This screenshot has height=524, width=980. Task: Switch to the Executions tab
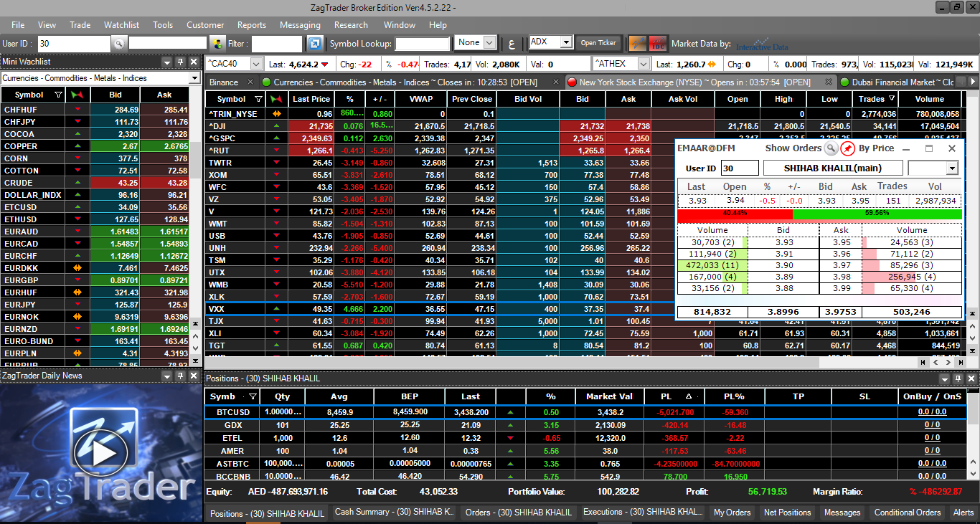pyautogui.click(x=643, y=513)
